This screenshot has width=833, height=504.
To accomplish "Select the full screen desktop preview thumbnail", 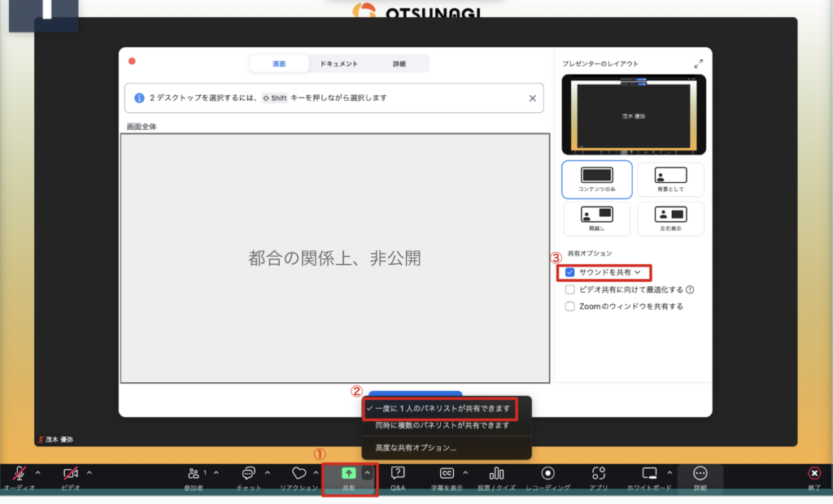I will (x=335, y=258).
